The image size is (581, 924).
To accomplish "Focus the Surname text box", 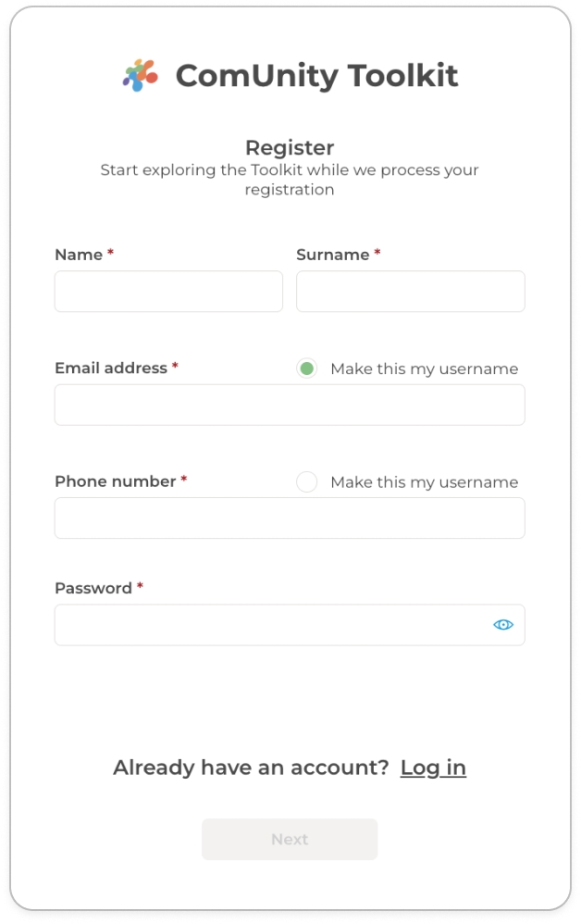I will (410, 292).
